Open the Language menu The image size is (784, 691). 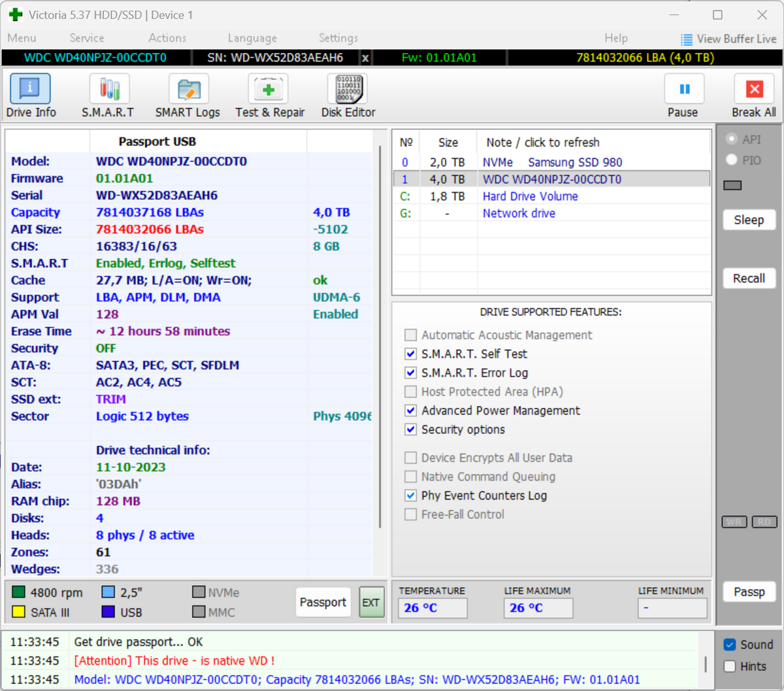252,38
